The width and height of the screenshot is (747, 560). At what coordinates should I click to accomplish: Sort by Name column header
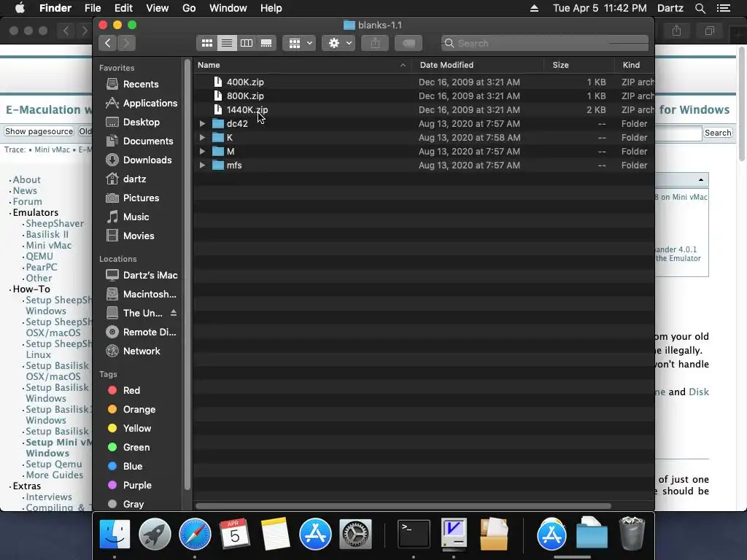point(303,65)
